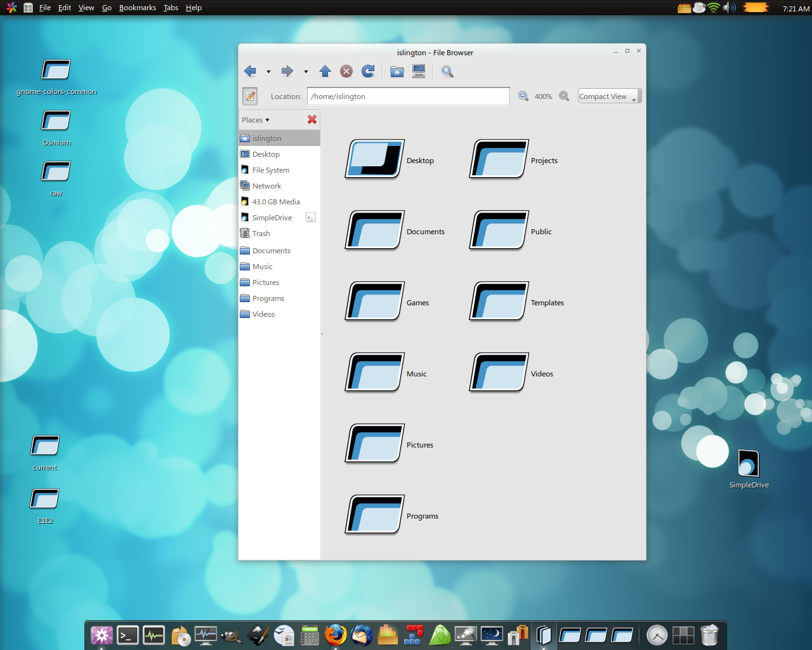Click the Computer icon in the toolbar
The height and width of the screenshot is (650, 812).
tap(419, 71)
